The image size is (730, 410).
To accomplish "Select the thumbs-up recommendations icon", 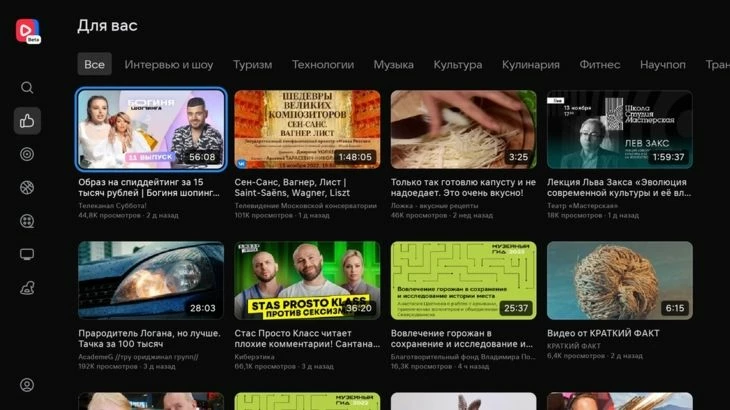I will (x=27, y=121).
